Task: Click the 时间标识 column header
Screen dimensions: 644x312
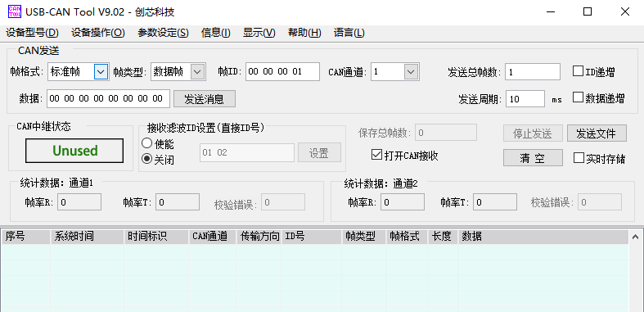Action: coord(156,237)
